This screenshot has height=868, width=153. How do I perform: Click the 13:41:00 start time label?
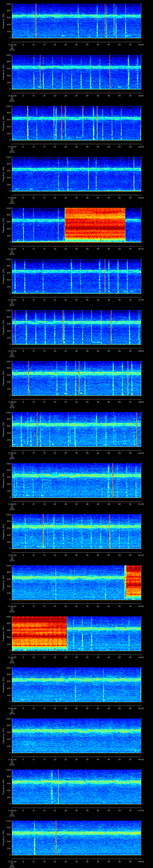point(12,555)
